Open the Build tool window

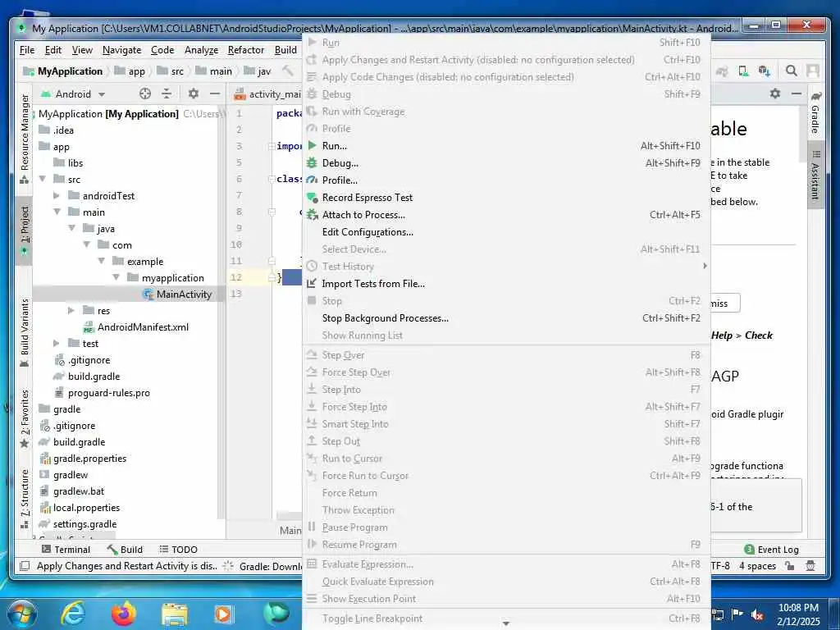point(125,549)
